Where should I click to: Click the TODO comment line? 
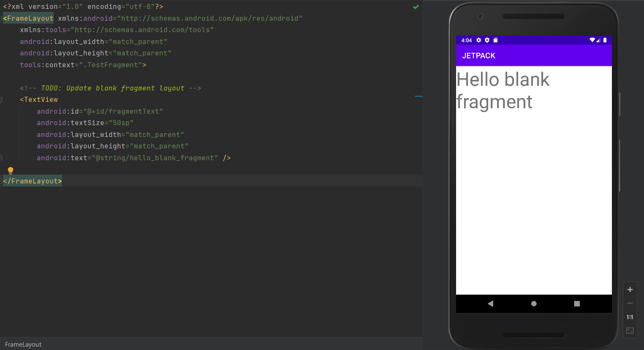point(111,88)
